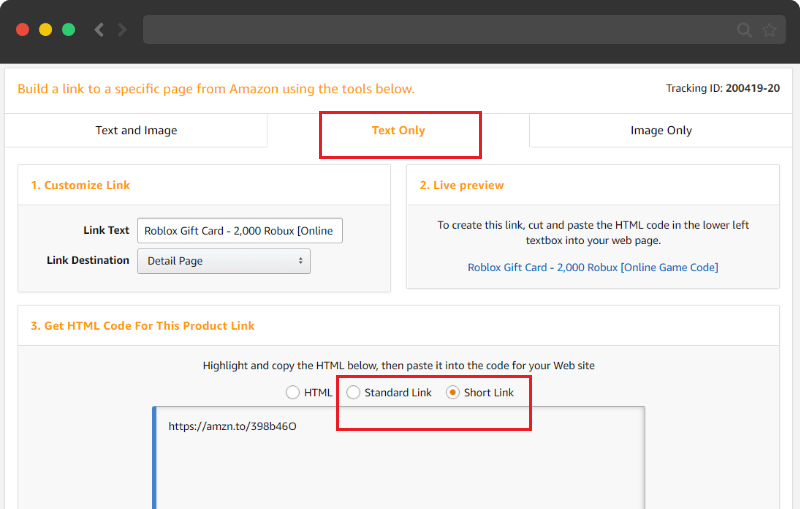The width and height of the screenshot is (800, 509).
Task: Open the Roblox Gift Card preview link
Action: [x=593, y=267]
